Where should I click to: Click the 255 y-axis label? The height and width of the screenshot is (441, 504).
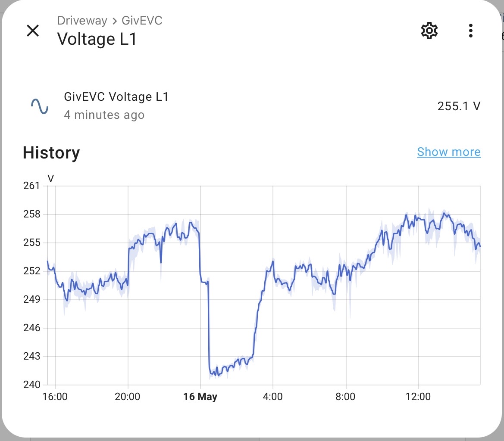pyautogui.click(x=31, y=242)
